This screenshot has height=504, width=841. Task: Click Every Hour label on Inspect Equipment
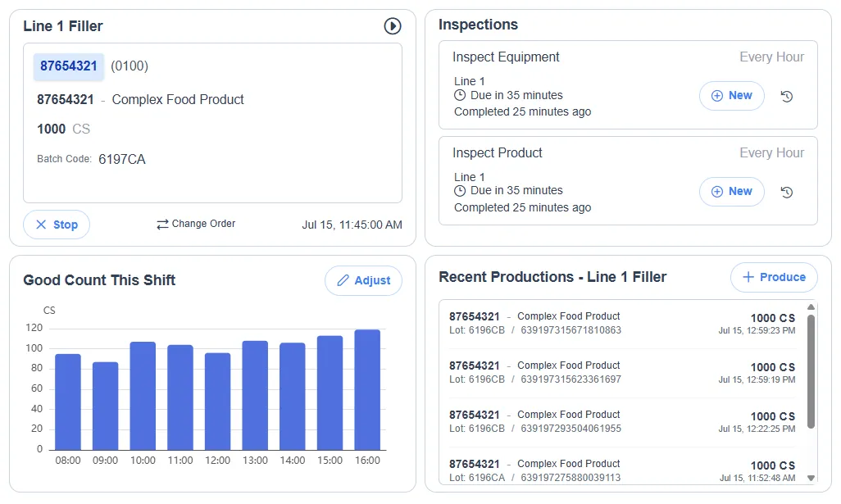point(772,57)
